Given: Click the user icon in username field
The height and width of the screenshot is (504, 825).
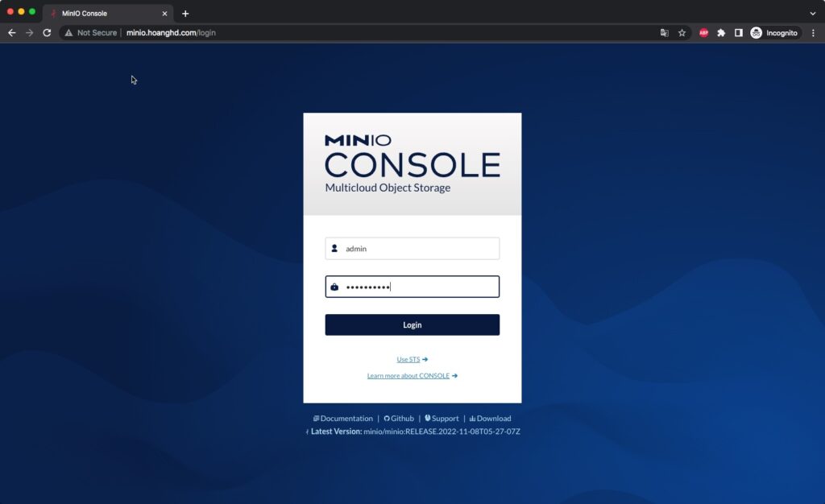Looking at the screenshot, I should (334, 248).
